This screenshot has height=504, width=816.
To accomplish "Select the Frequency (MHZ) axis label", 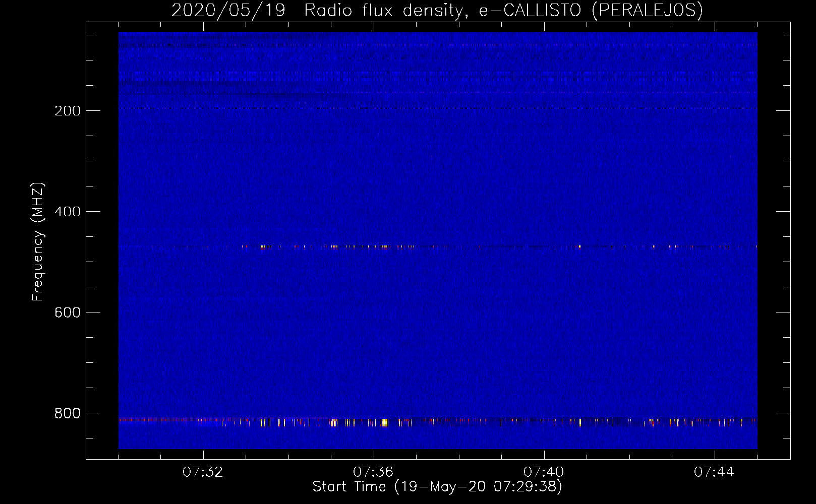I will tap(38, 242).
